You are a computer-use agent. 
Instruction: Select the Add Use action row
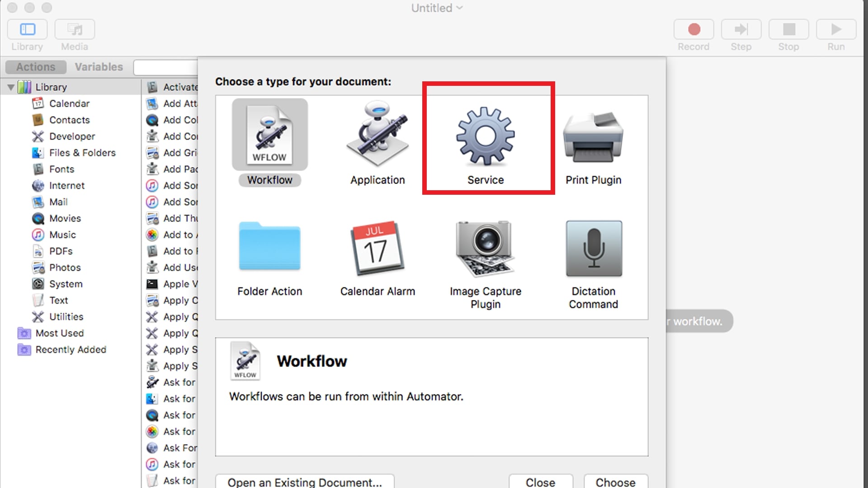coord(172,267)
